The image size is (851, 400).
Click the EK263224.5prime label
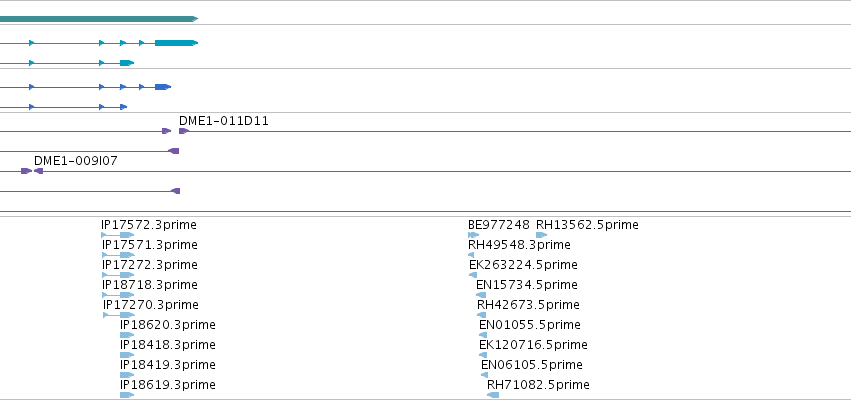[x=523, y=265]
